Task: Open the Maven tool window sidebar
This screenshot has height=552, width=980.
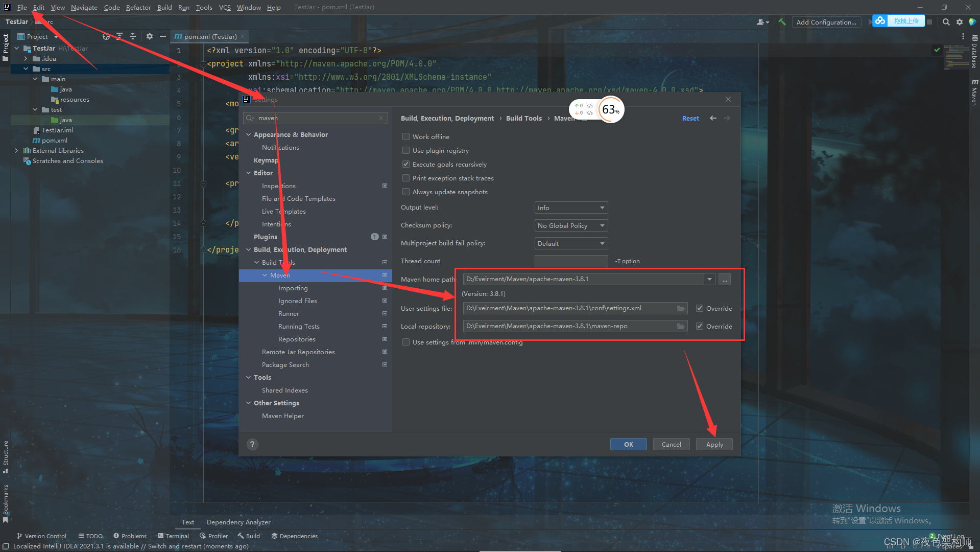Action: click(974, 93)
